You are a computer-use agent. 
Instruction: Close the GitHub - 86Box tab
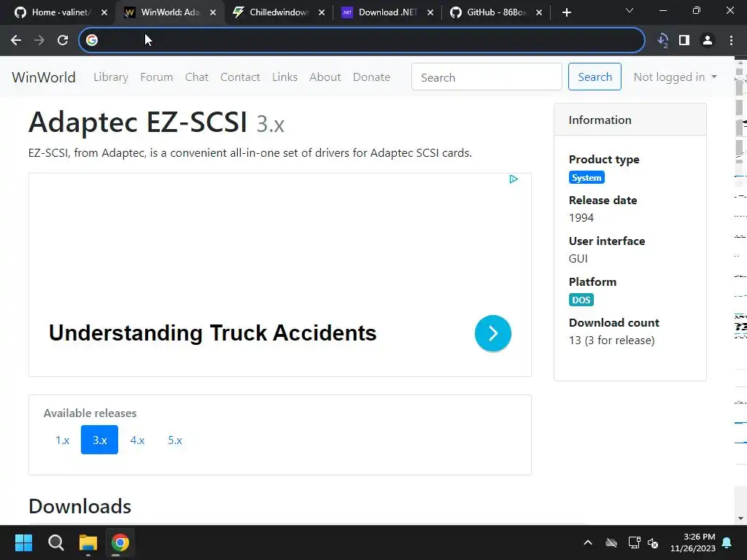point(539,13)
